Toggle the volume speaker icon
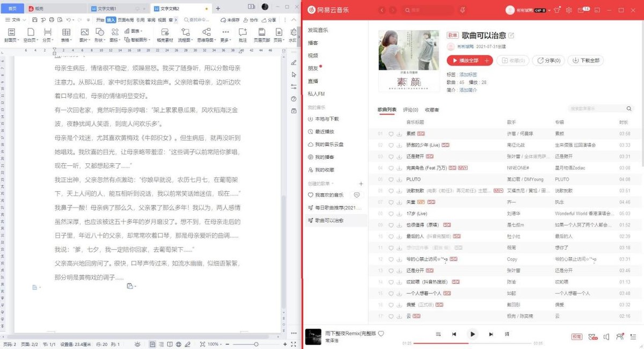 click(x=606, y=337)
